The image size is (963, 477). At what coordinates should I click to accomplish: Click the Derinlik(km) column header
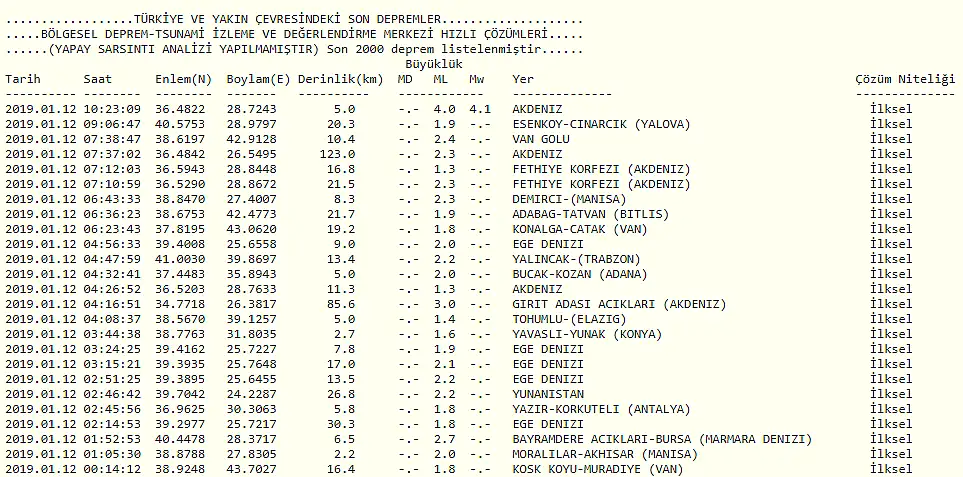[340, 79]
